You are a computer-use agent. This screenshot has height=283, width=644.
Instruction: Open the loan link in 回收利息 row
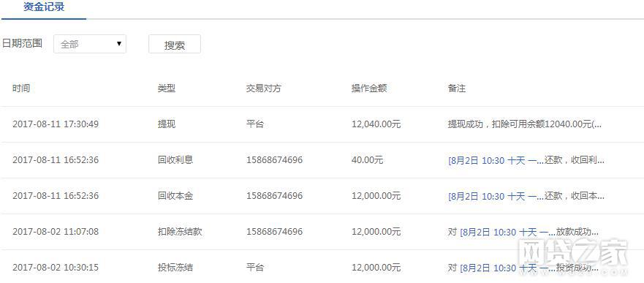(496, 160)
